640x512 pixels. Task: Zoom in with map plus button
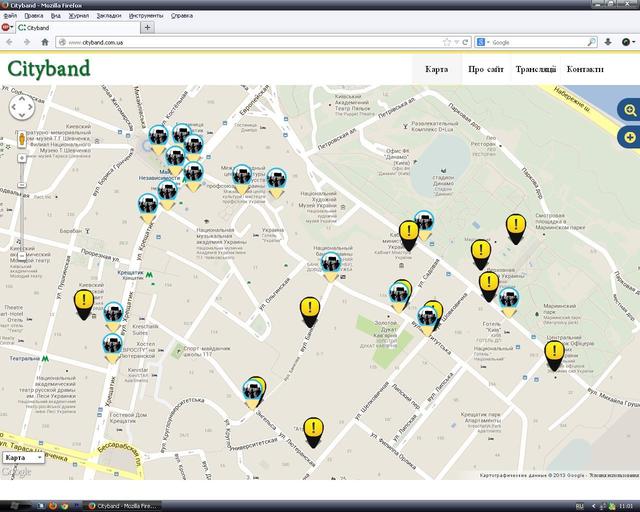pos(22,158)
